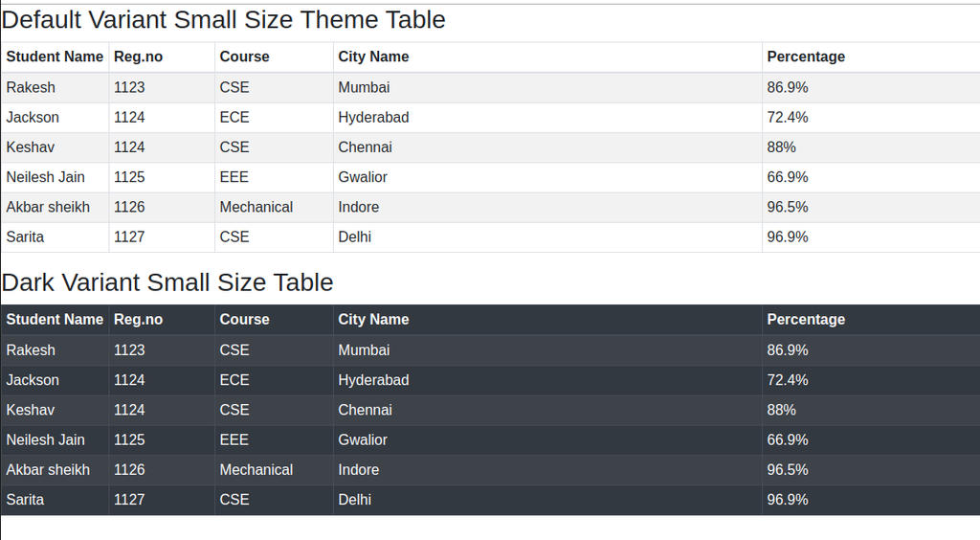Click 'Student Name' header in the light table
Viewport: 980px width, 540px height.
coord(55,56)
